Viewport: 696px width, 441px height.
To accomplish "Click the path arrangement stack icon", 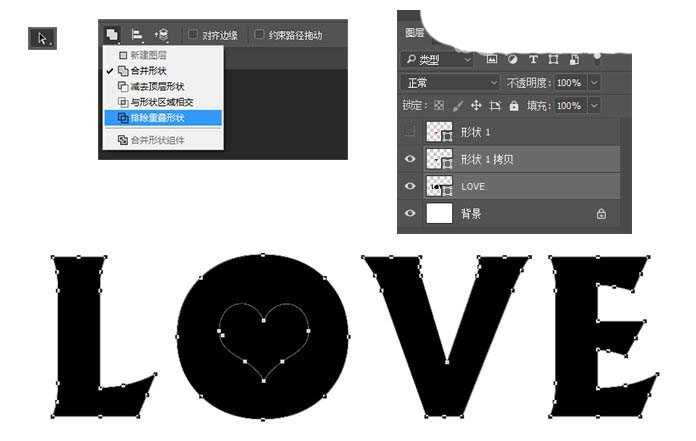I will click(161, 35).
